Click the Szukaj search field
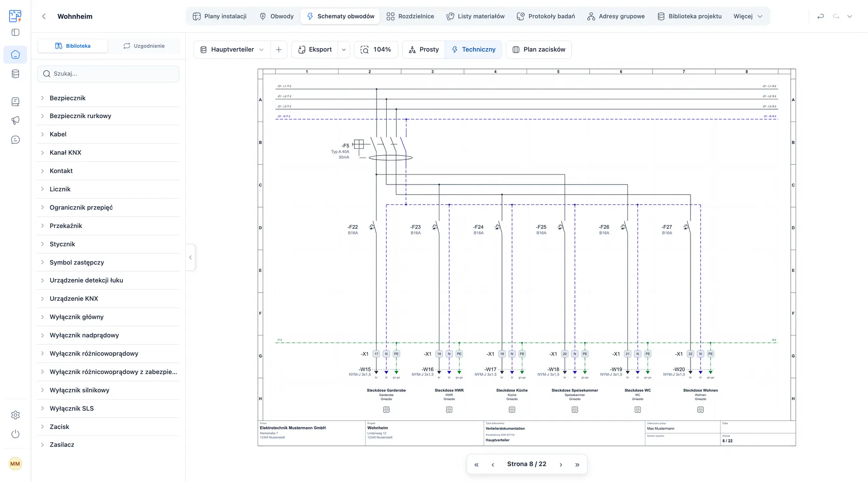Screen dimensions: 868x482 pos(108,74)
